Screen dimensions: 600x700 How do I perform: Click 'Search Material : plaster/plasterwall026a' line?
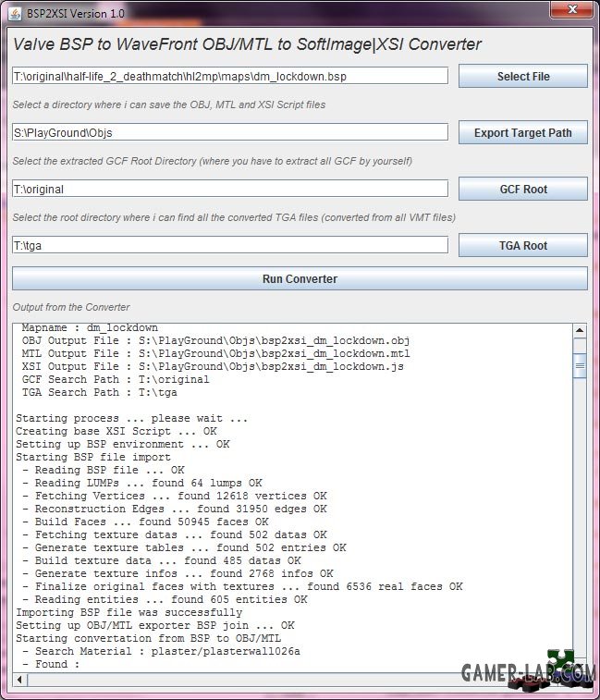[x=161, y=651]
